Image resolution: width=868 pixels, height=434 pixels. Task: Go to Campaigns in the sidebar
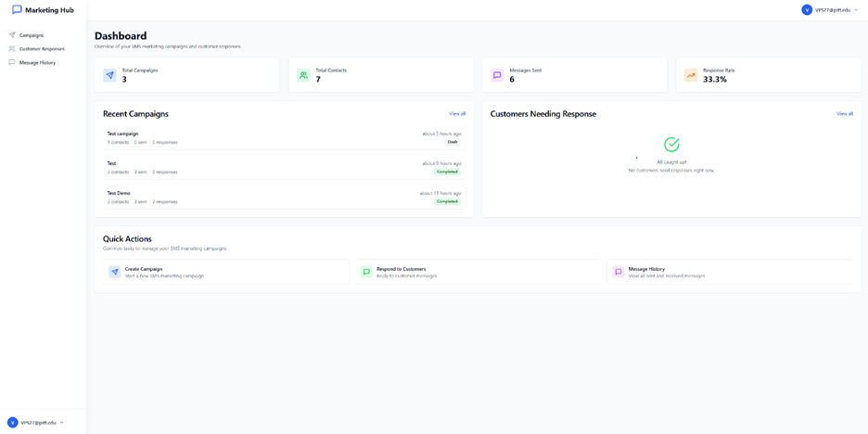pyautogui.click(x=31, y=35)
